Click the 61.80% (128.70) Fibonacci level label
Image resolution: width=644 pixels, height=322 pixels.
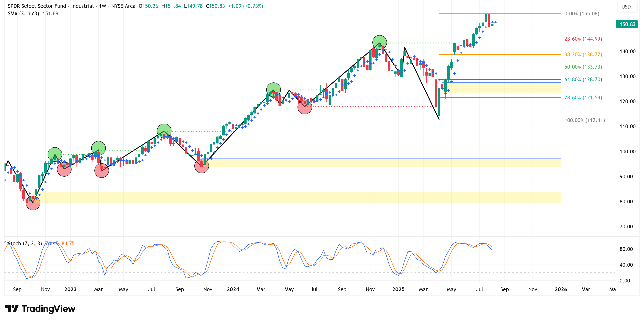[583, 79]
